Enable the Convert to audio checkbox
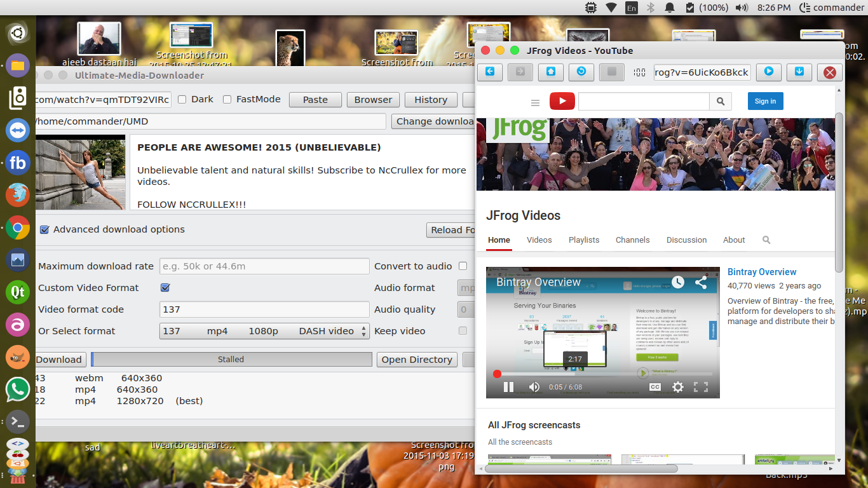The image size is (868, 488). click(463, 266)
